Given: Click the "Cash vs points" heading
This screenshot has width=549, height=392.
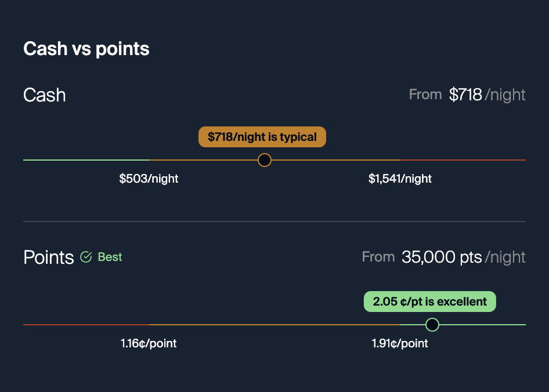Looking at the screenshot, I should click(x=86, y=49).
